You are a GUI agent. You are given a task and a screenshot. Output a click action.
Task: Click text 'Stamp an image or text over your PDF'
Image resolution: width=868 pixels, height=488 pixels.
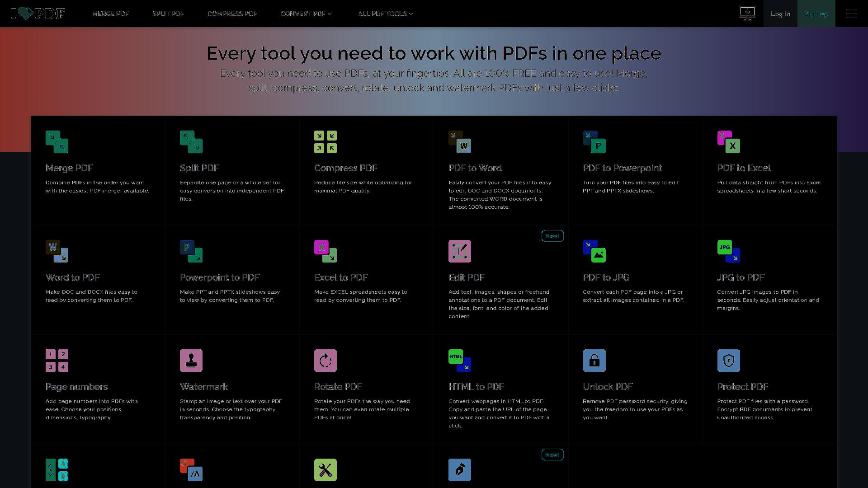click(231, 401)
